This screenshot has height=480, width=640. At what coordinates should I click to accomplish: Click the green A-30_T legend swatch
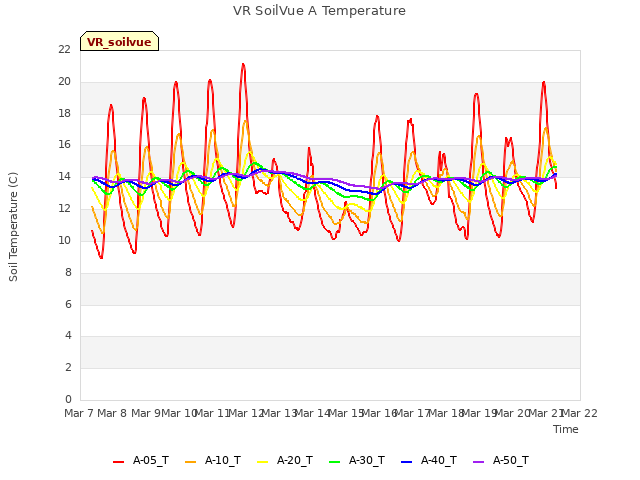[334, 462]
